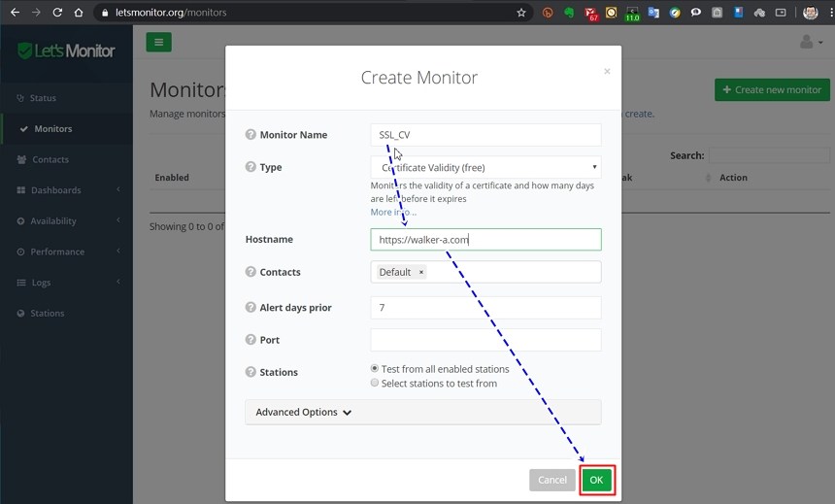Open the Contacts sidebar item
This screenshot has width=835, height=504.
(66, 159)
